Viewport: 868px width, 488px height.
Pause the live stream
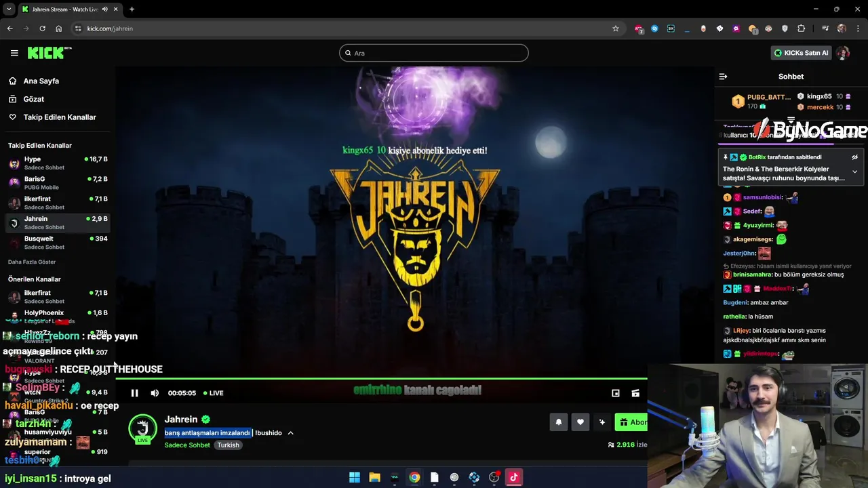pyautogui.click(x=134, y=393)
